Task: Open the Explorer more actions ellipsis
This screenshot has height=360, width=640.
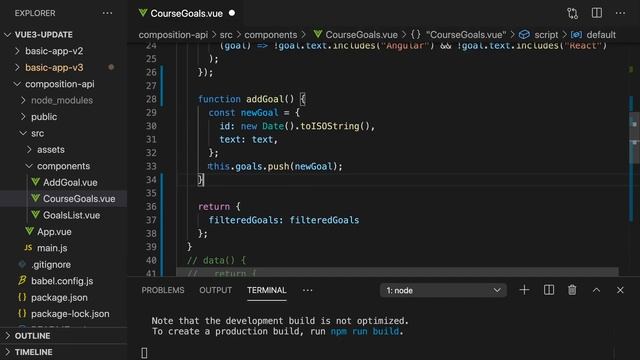Action: pyautogui.click(x=107, y=13)
